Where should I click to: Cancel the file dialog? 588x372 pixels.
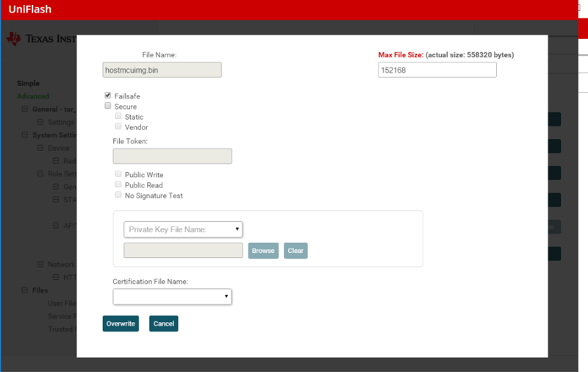163,323
